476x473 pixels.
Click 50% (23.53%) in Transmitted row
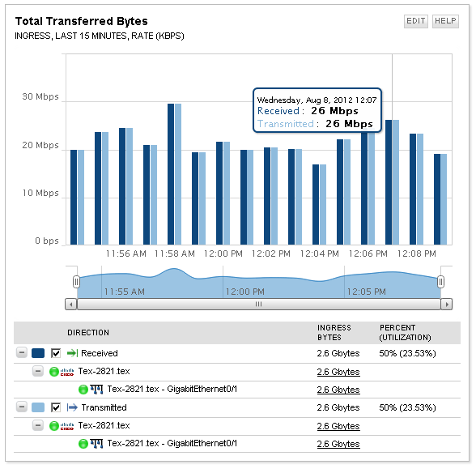(407, 407)
